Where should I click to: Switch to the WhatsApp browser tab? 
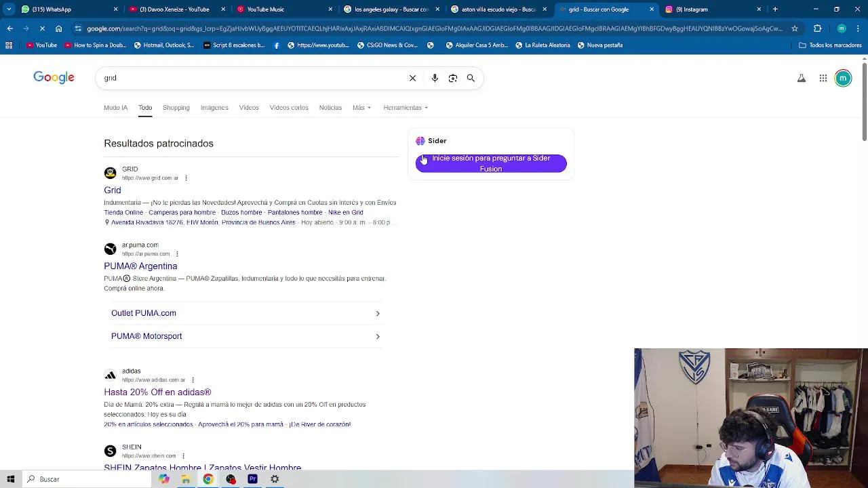[68, 9]
